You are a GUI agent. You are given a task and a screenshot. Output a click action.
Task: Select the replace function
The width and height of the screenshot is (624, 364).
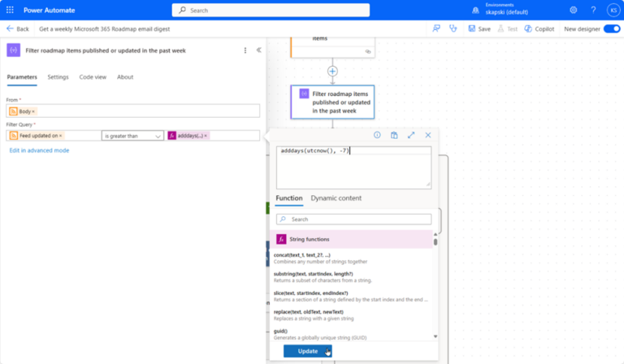point(351,315)
